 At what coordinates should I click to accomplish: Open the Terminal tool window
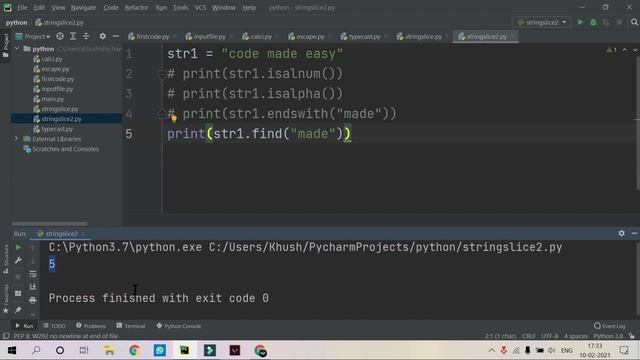(x=131, y=326)
